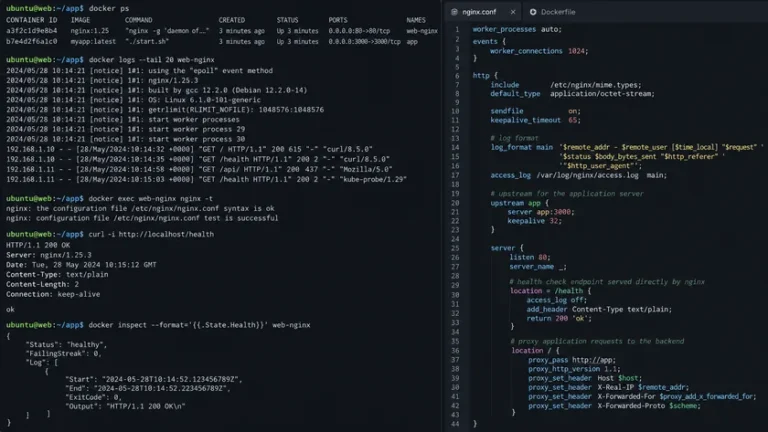This screenshot has width=768, height=432.
Task: Click line number 6 in the editor gutter
Action: (x=457, y=76)
